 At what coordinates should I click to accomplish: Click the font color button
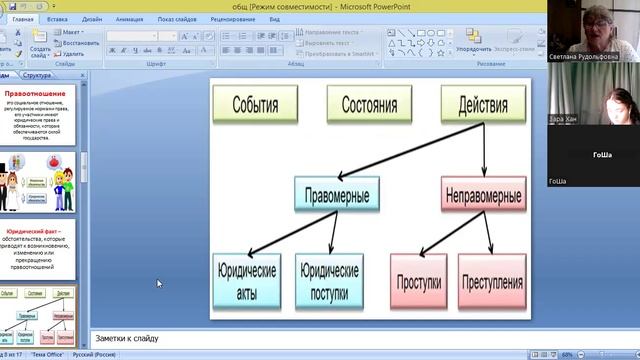(x=203, y=50)
